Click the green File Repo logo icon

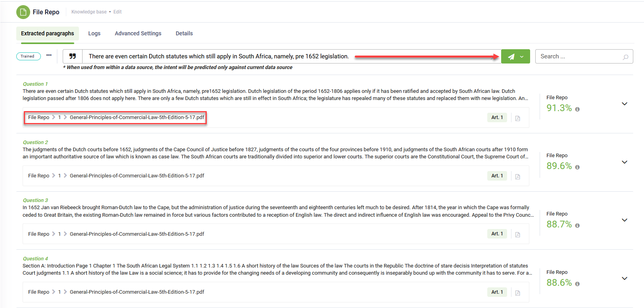23,12
